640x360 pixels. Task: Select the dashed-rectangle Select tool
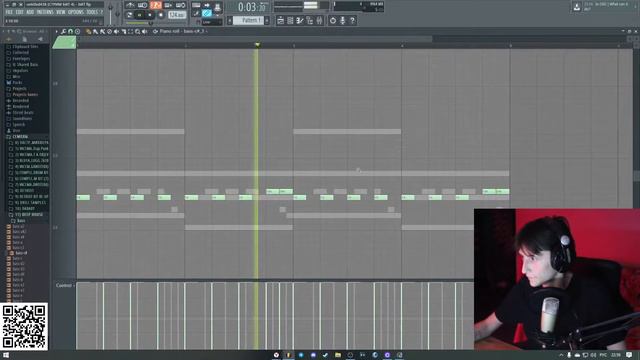pyautogui.click(x=131, y=31)
